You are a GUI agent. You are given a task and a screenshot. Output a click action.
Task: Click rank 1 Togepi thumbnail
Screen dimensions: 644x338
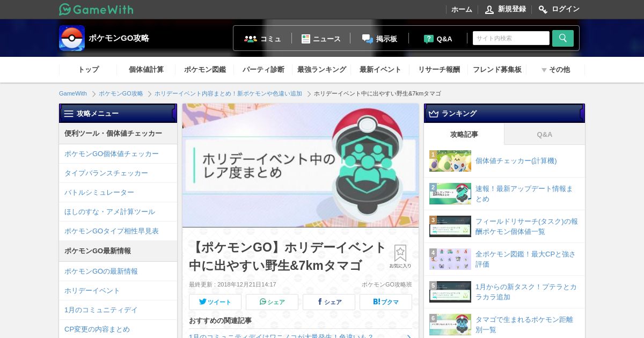click(450, 161)
